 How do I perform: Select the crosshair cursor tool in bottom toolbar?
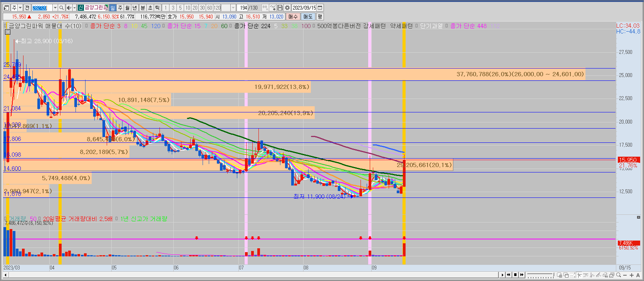(x=579, y=275)
